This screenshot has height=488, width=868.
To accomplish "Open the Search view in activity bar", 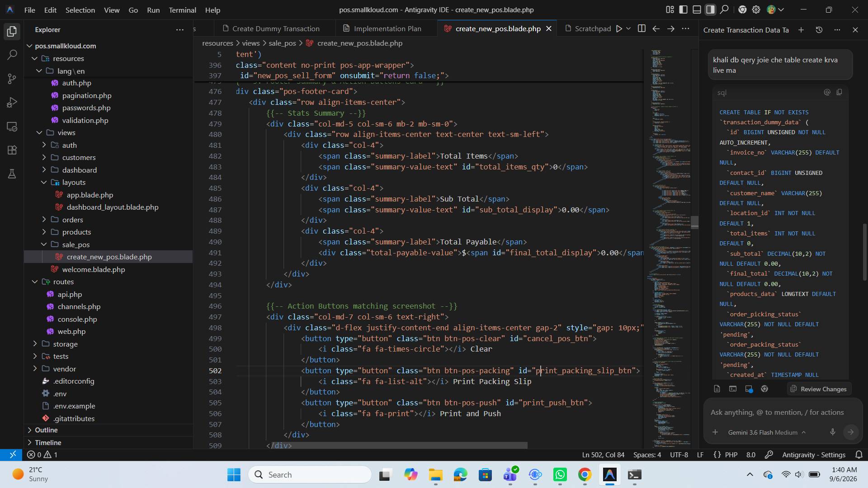I will 12,55.
